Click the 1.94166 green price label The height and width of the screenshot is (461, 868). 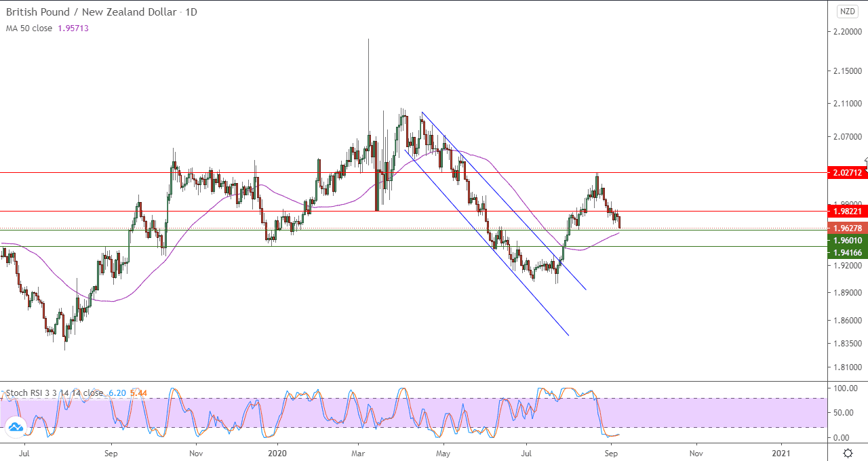[x=848, y=252]
